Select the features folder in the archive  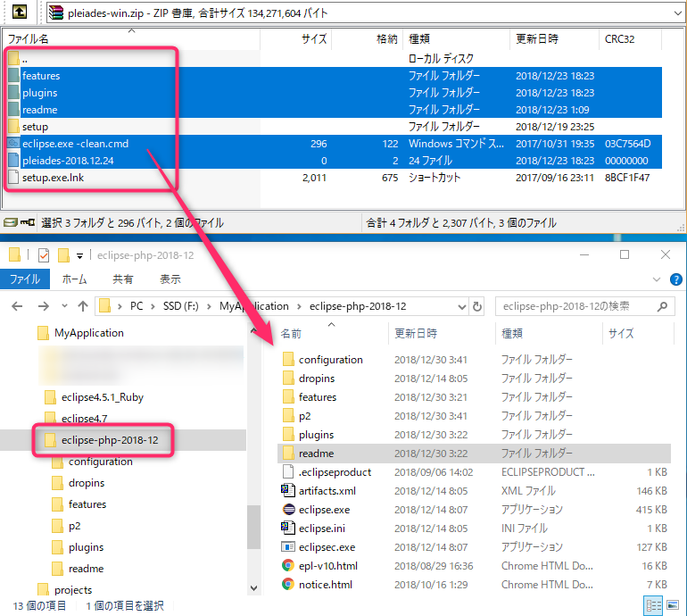coord(335,75)
